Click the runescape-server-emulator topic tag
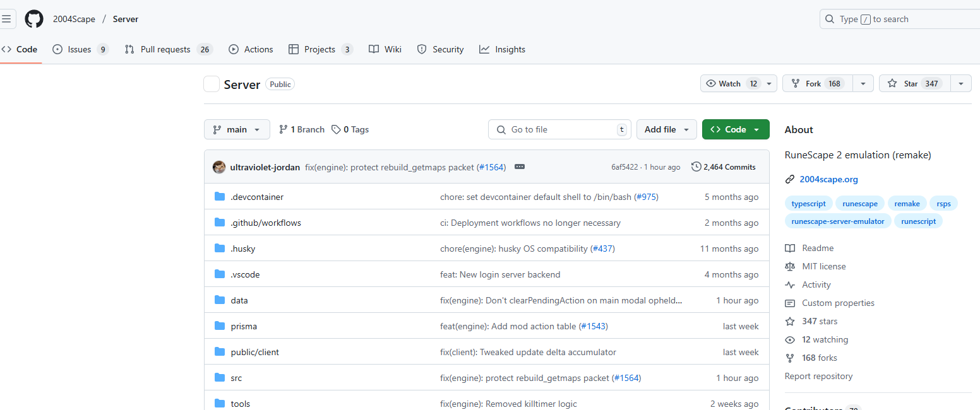Viewport: 980px width, 410px height. pos(838,221)
